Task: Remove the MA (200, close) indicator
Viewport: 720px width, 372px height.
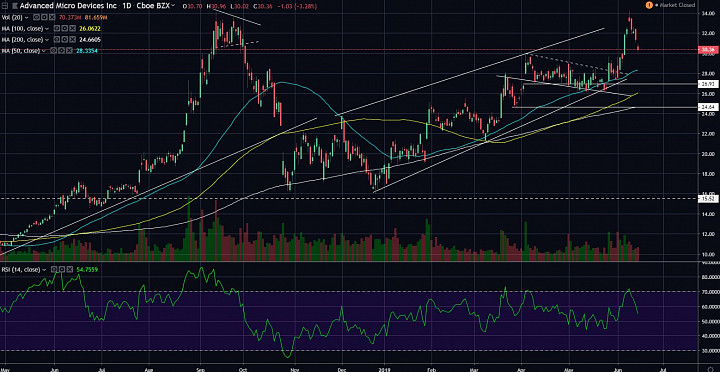Action: click(73, 39)
